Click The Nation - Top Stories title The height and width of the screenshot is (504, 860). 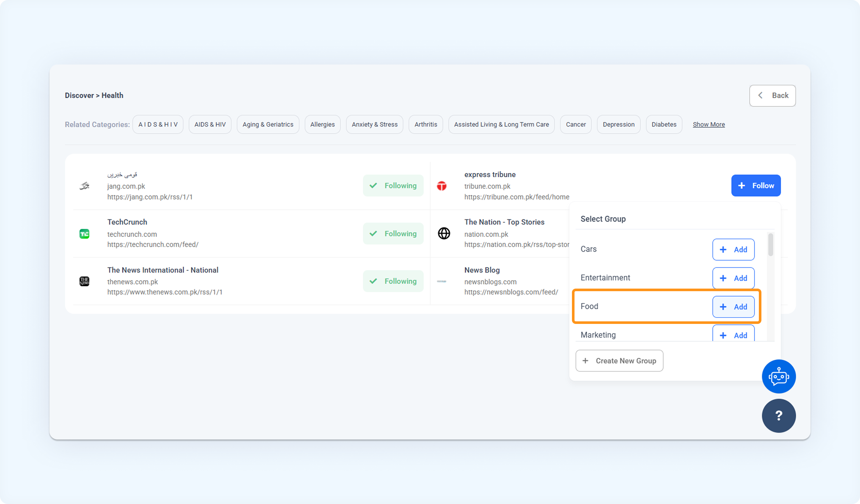(x=504, y=222)
